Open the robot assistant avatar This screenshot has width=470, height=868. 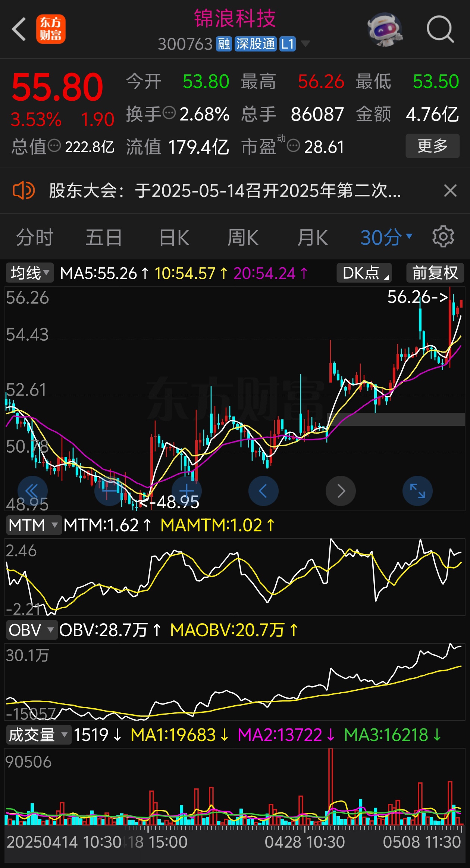[x=385, y=29]
